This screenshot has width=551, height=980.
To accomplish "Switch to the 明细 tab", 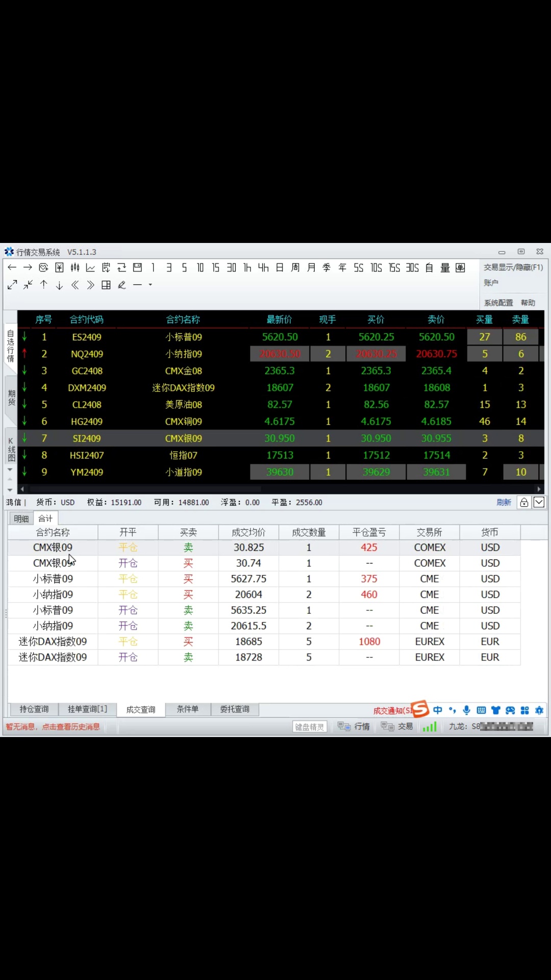I will (x=21, y=519).
